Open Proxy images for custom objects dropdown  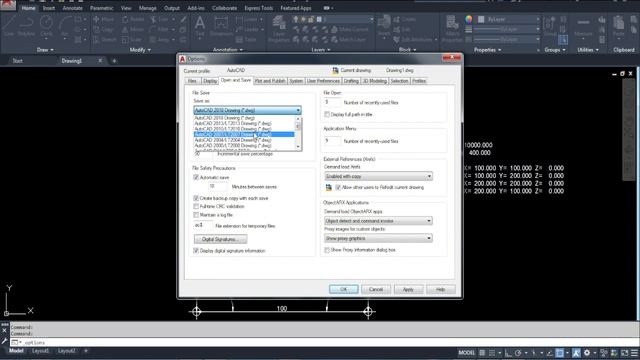378,238
